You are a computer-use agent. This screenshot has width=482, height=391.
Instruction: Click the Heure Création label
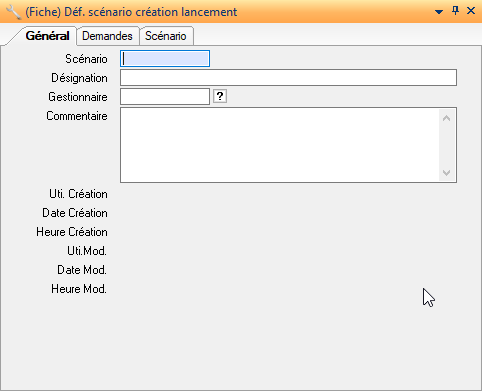72,232
